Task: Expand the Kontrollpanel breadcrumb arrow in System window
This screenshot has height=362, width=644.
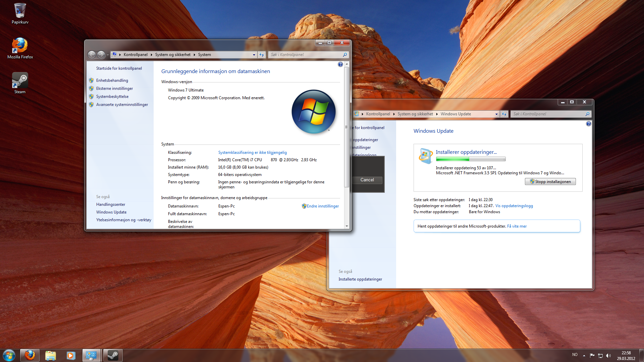Action: 151,55
